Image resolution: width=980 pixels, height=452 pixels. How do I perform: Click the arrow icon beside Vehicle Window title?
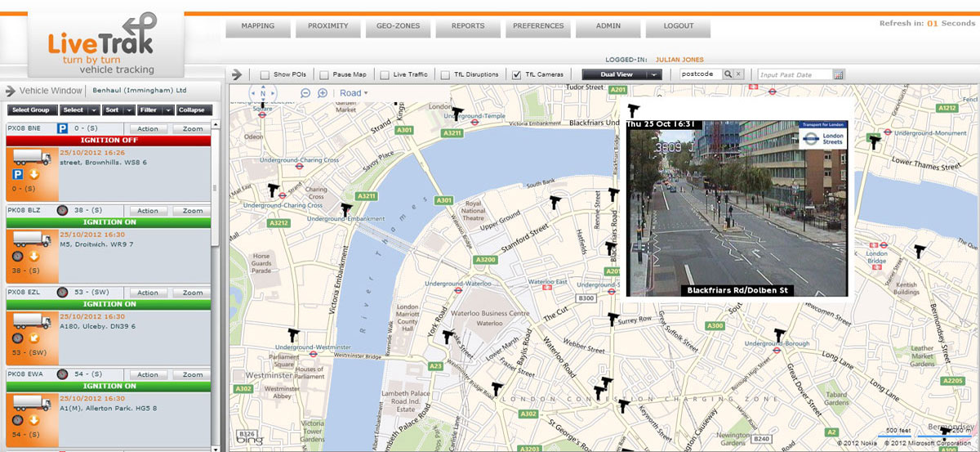[11, 91]
